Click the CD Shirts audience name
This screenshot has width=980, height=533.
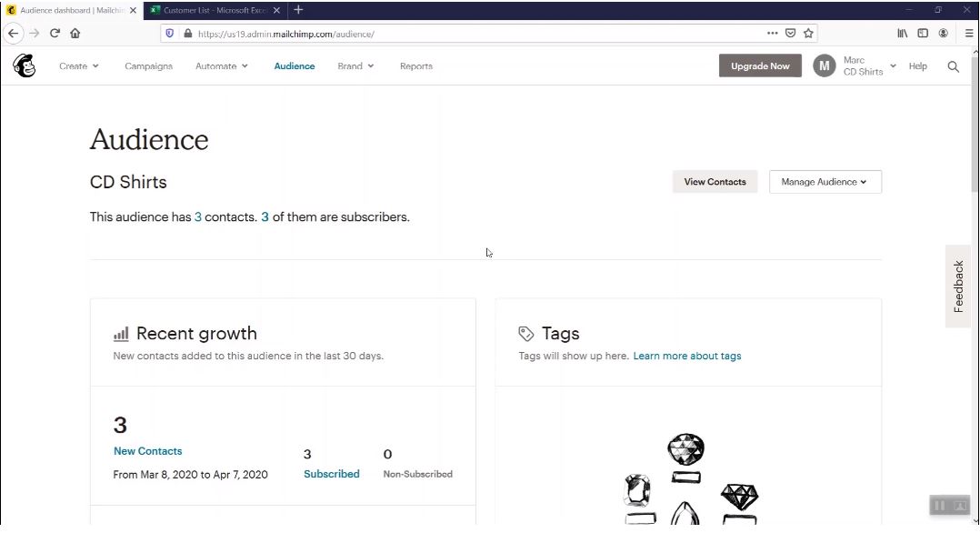128,182
